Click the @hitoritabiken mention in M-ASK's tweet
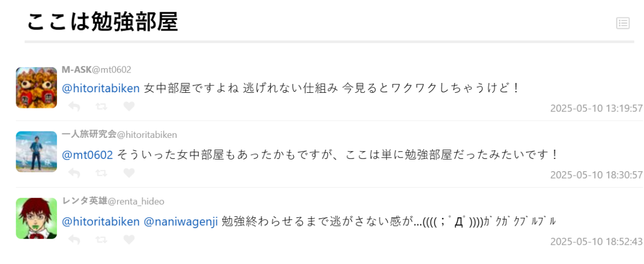This screenshot has width=644, height=264. coord(101,88)
